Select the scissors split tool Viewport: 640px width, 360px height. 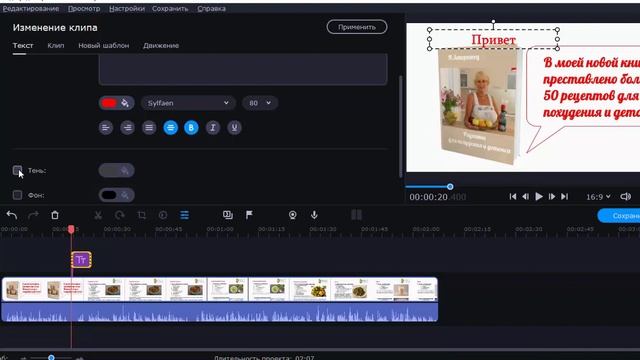pyautogui.click(x=98, y=215)
